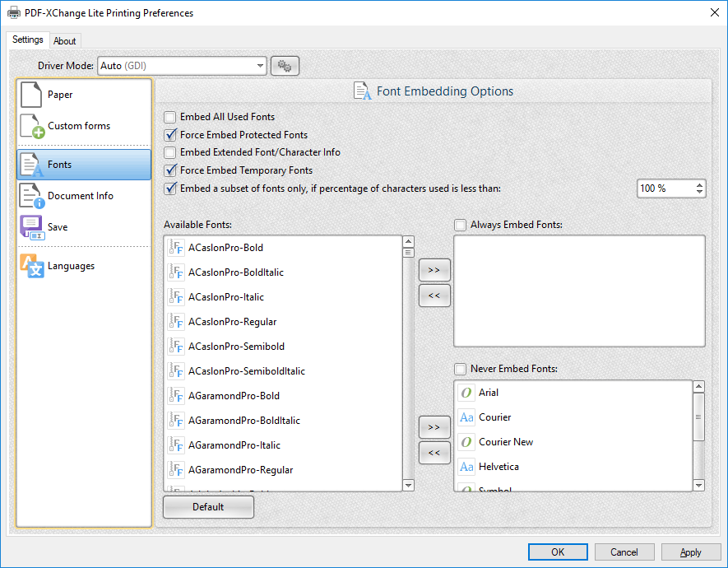This screenshot has width=728, height=568.
Task: Click Font Embedding Options header icon
Action: tap(362, 91)
